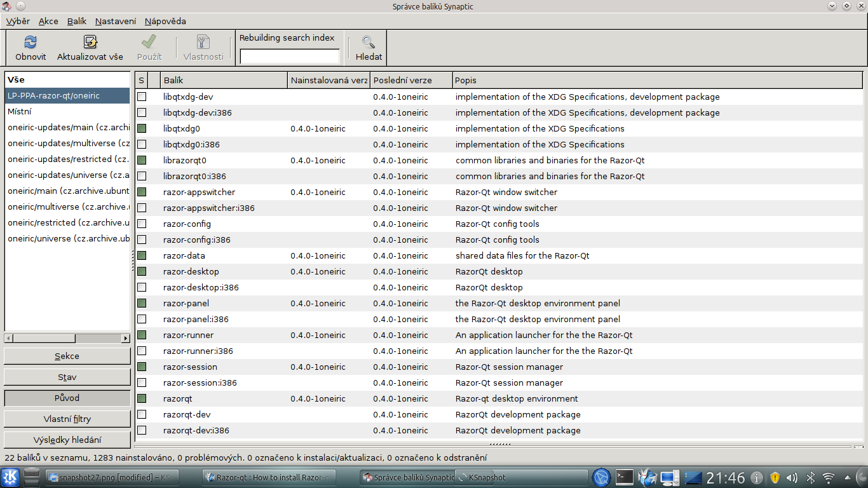Click the Obnovit reload toolbar icon
The height and width of the screenshot is (488, 868).
pos(31,43)
